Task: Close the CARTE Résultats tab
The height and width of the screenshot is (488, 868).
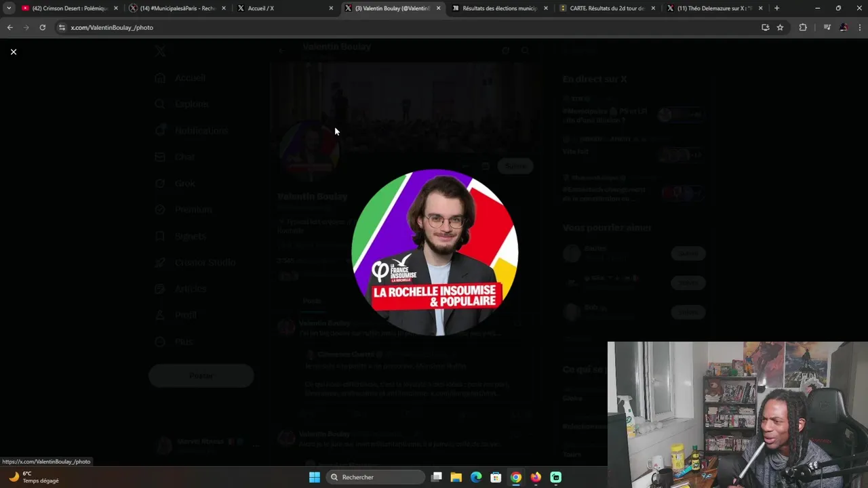Action: [x=654, y=8]
